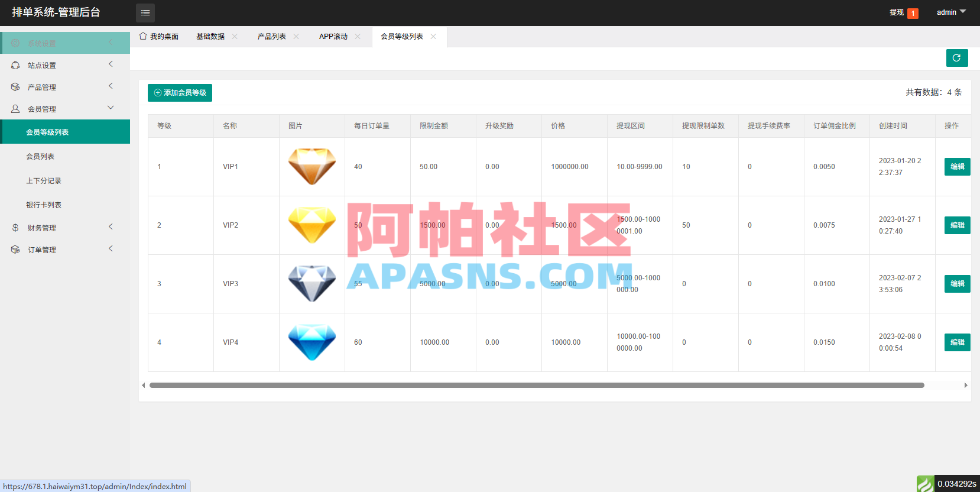Click 编辑 button for VIP2 row
980x492 pixels.
point(958,225)
